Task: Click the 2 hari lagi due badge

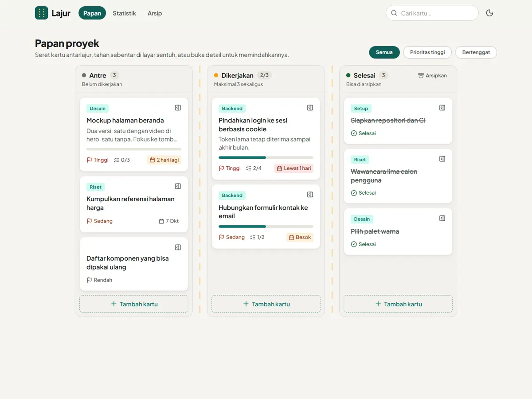Action: [164, 160]
